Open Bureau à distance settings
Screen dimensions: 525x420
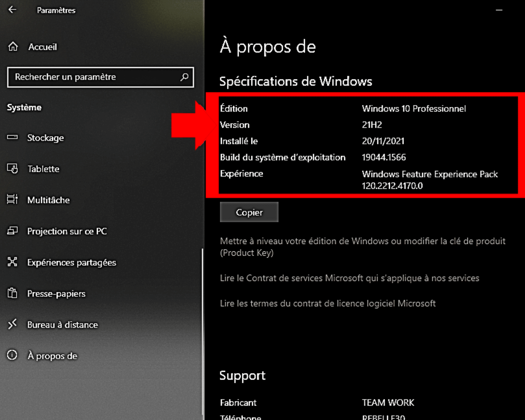click(x=63, y=325)
